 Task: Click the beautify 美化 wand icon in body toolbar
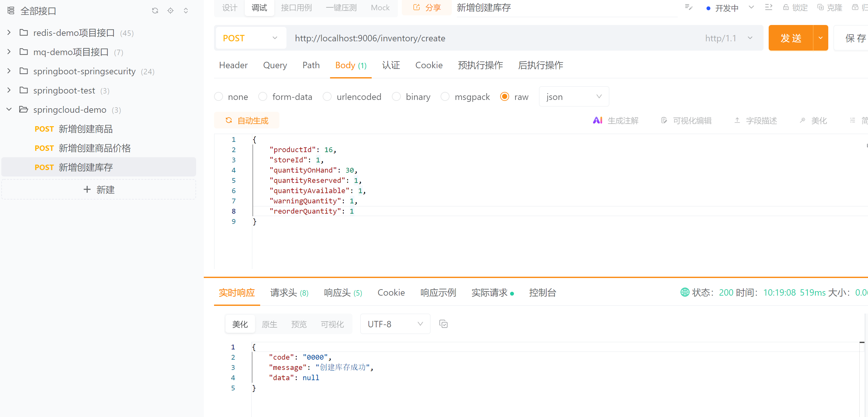click(803, 121)
